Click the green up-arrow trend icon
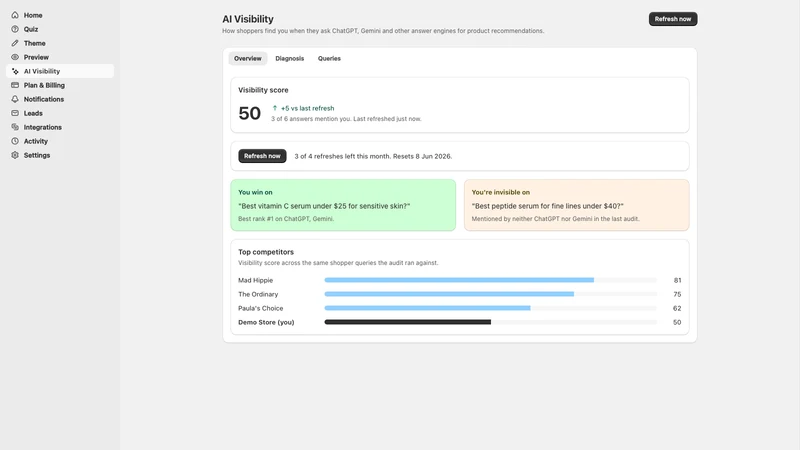Image resolution: width=800 pixels, height=450 pixels. [274, 108]
